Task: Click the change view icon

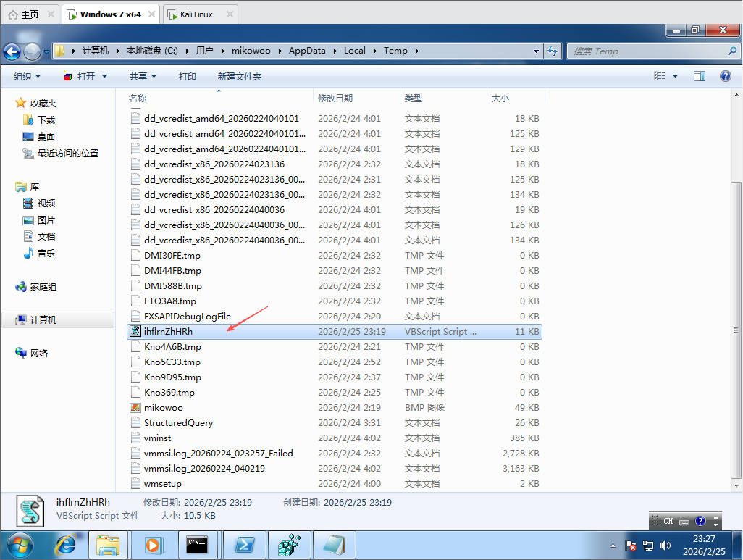Action: (x=659, y=76)
